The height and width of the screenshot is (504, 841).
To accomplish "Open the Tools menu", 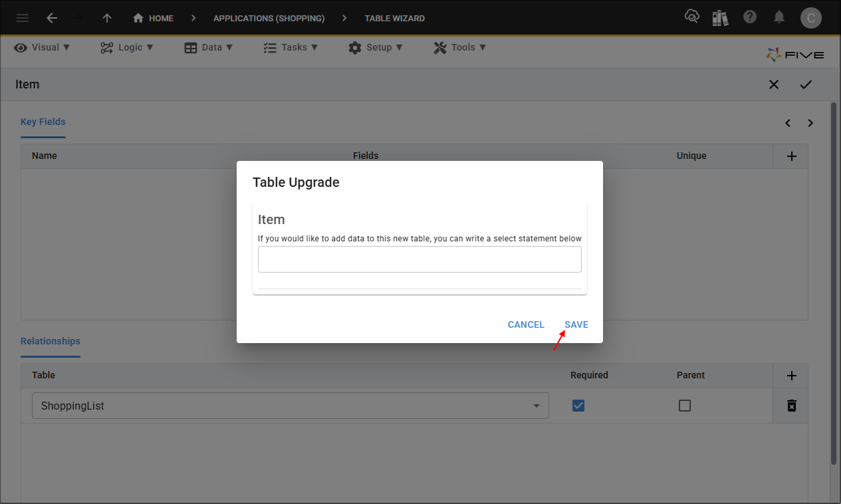I will (460, 47).
